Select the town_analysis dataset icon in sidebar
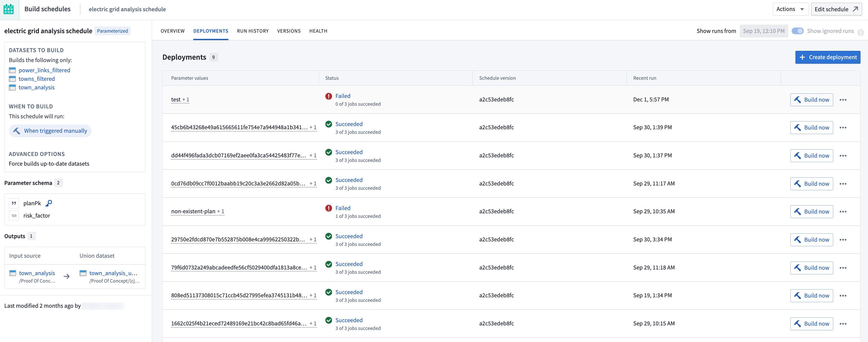The image size is (868, 342). (x=13, y=87)
